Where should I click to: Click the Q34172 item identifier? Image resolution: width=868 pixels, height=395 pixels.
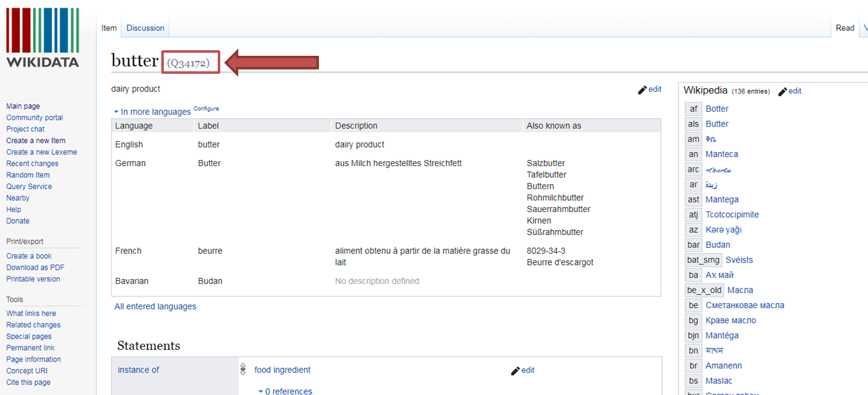pyautogui.click(x=189, y=63)
